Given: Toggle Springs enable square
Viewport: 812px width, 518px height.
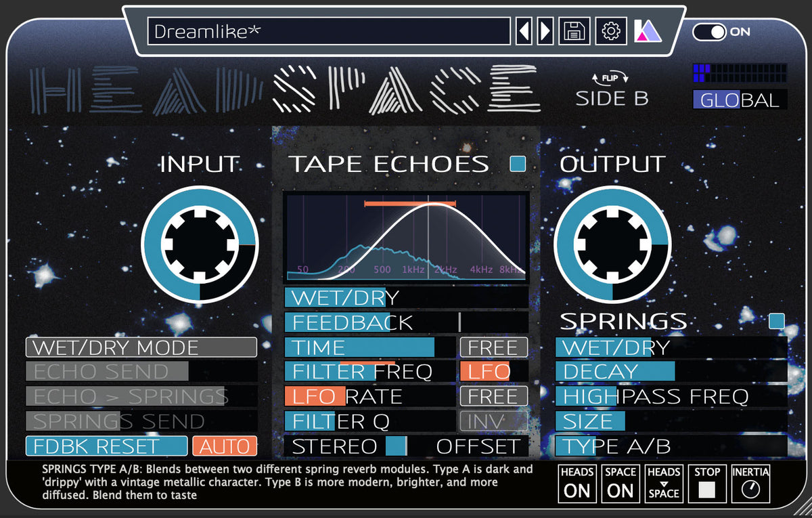Looking at the screenshot, I should (x=777, y=321).
